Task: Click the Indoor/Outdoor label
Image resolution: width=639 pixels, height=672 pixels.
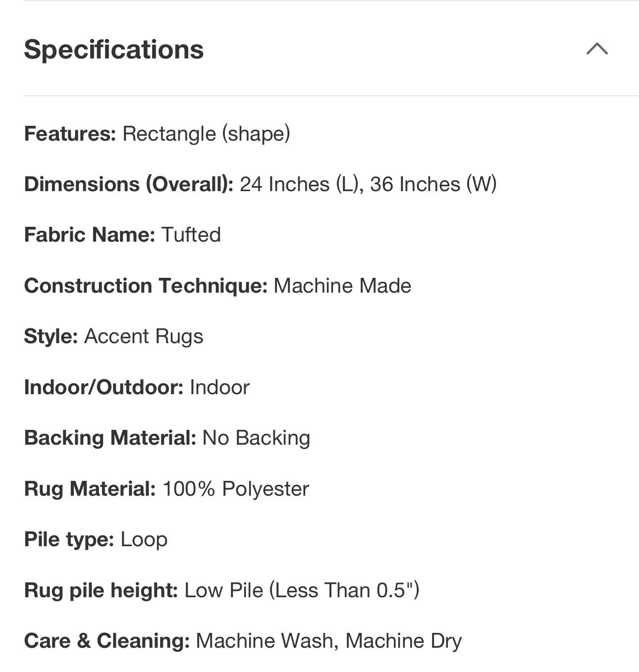Action: (104, 387)
